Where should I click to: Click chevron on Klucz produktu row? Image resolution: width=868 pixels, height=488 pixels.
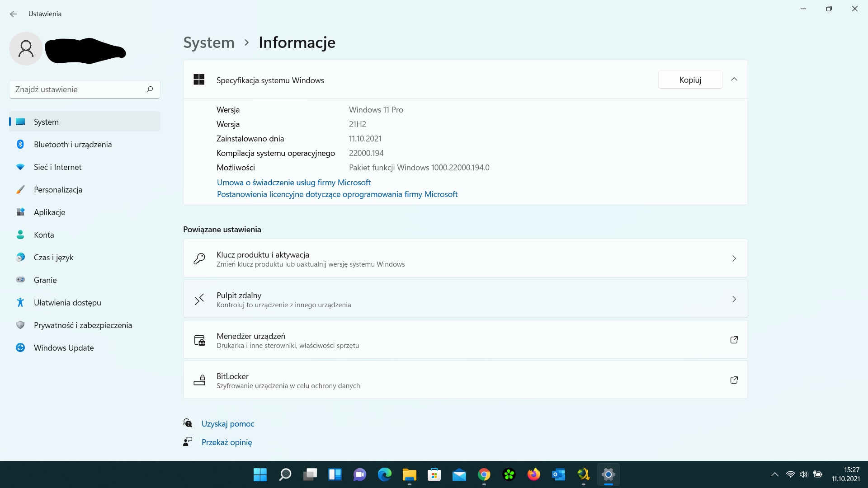click(734, 258)
